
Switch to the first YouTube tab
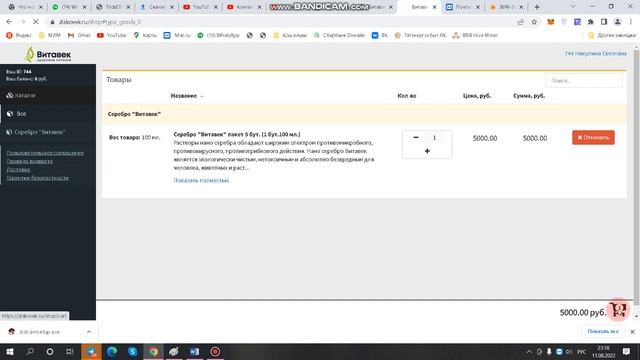coord(200,7)
